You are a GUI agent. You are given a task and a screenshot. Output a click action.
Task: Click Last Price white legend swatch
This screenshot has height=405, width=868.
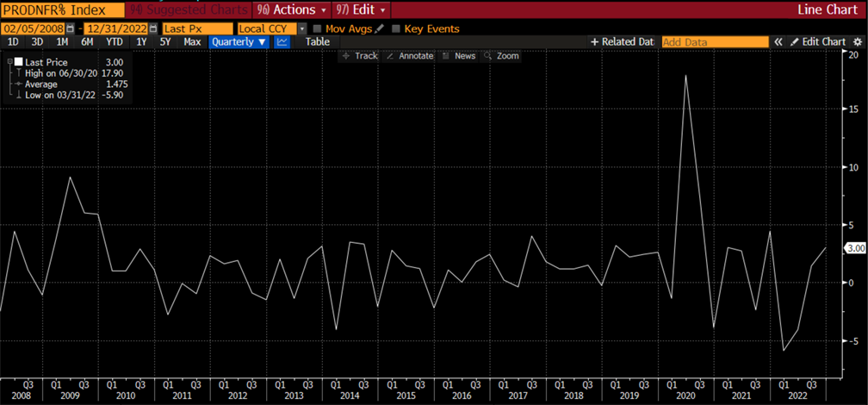[x=19, y=62]
